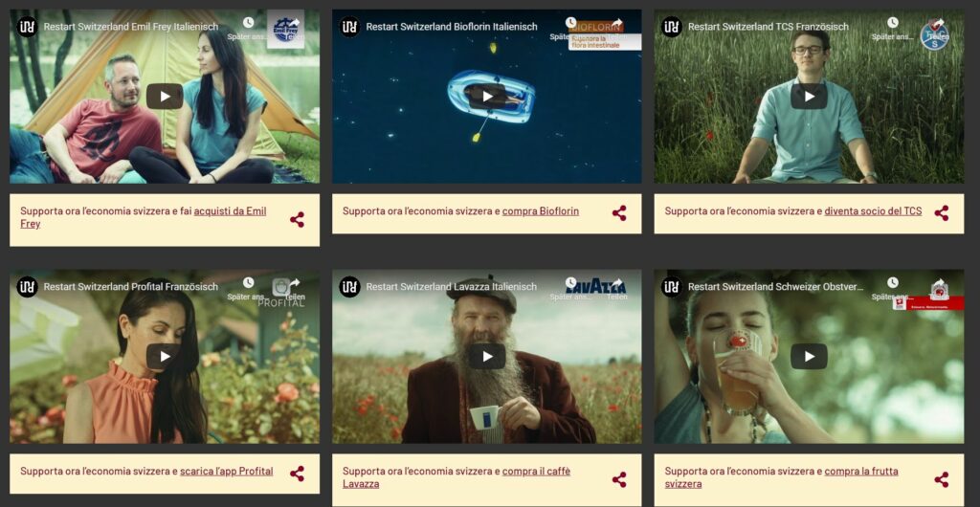The height and width of the screenshot is (507, 980).
Task: Click title 'Restart Switzerland Profital Französisch'
Action: pos(131,287)
